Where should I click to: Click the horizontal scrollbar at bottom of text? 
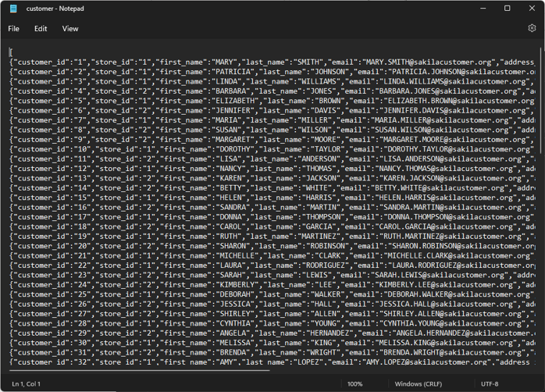141,370
